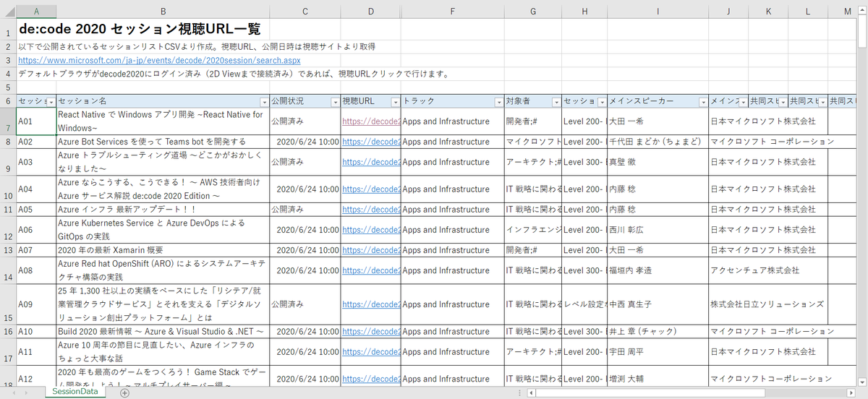This screenshot has width=868, height=399.
Task: Select row 6 header
Action: (x=8, y=102)
